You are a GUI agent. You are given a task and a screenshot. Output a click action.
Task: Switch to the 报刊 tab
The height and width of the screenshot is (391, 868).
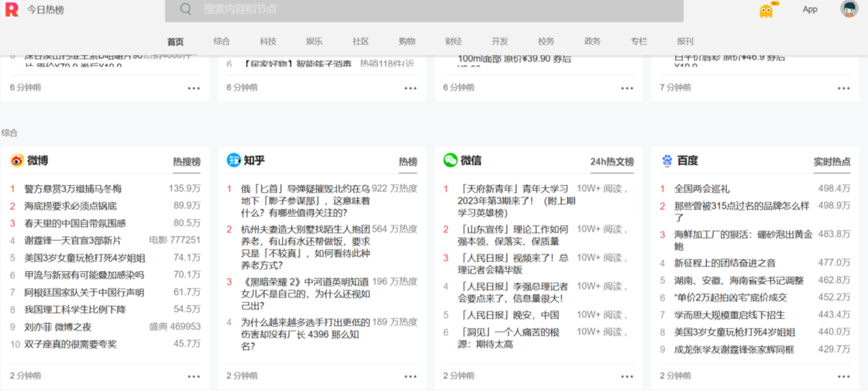coord(685,42)
